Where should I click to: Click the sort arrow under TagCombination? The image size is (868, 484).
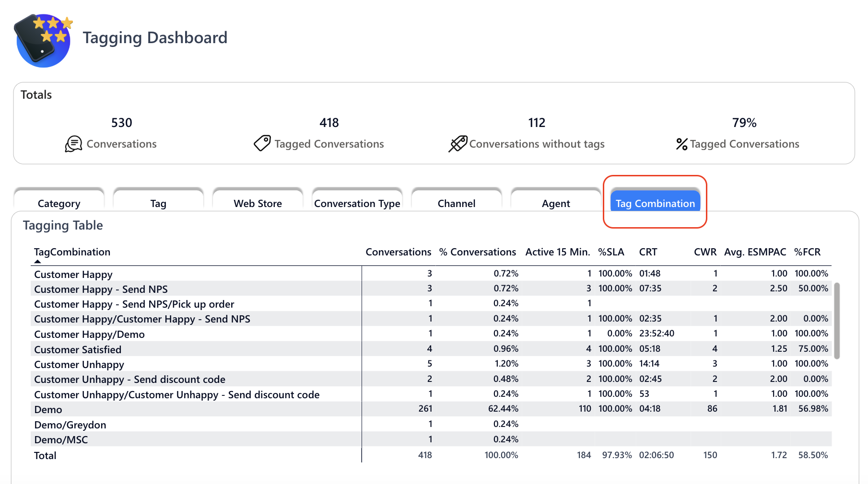[37, 262]
